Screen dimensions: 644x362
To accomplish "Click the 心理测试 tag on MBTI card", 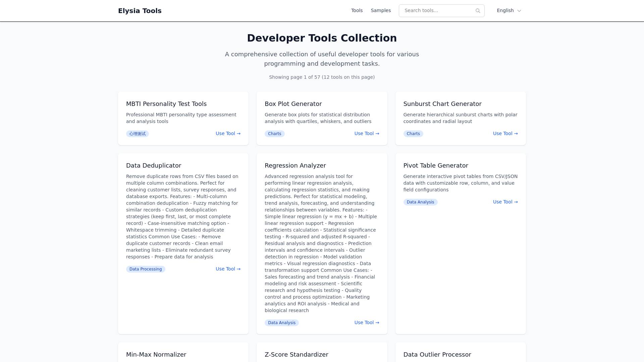I will pyautogui.click(x=138, y=134).
